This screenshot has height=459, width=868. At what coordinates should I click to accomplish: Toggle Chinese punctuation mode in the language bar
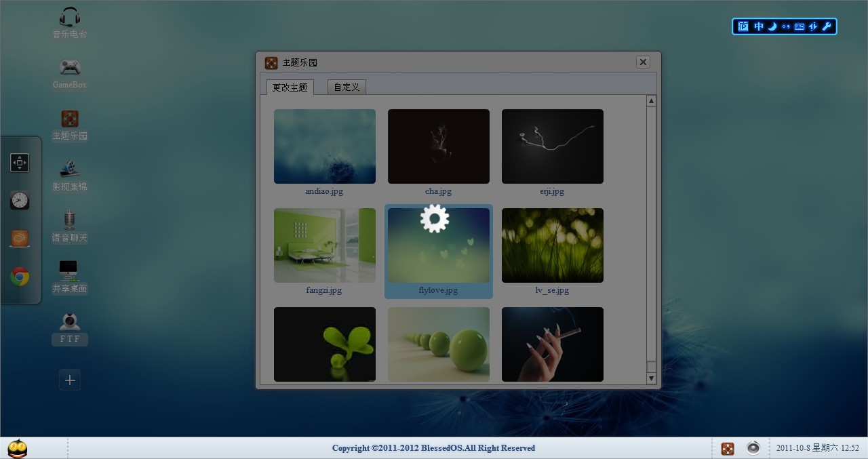[785, 26]
